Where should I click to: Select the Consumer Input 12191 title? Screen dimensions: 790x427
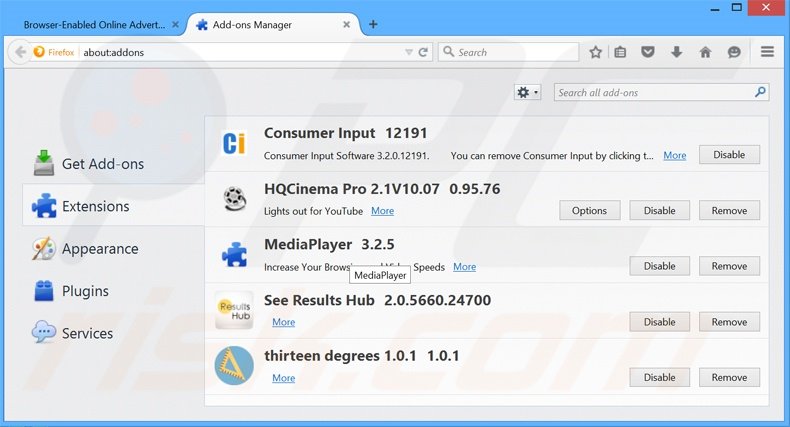[x=346, y=133]
